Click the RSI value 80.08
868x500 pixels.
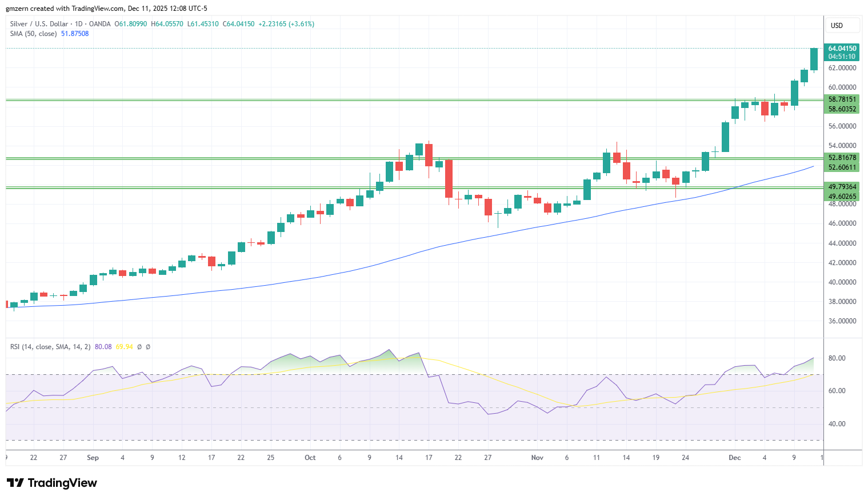103,347
